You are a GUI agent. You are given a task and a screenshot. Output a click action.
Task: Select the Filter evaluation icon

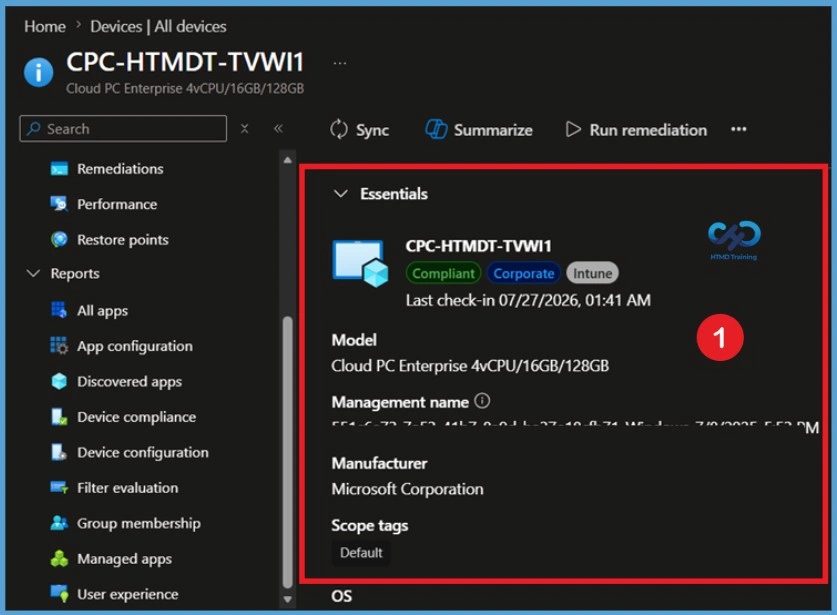pyautogui.click(x=59, y=487)
